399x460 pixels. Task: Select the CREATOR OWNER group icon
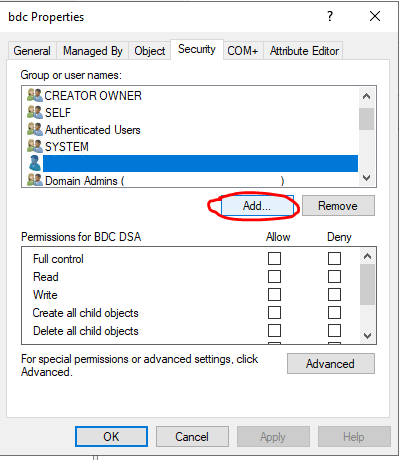point(35,96)
